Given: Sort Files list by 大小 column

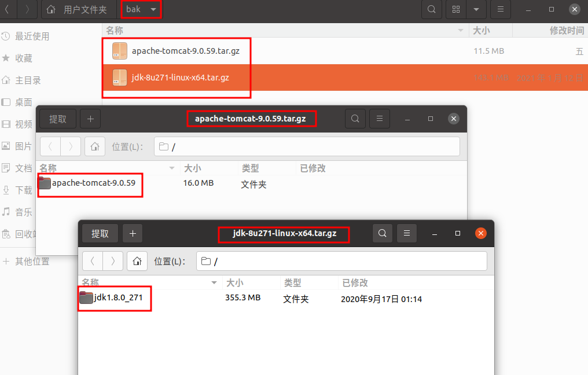Looking at the screenshot, I should [x=491, y=30].
